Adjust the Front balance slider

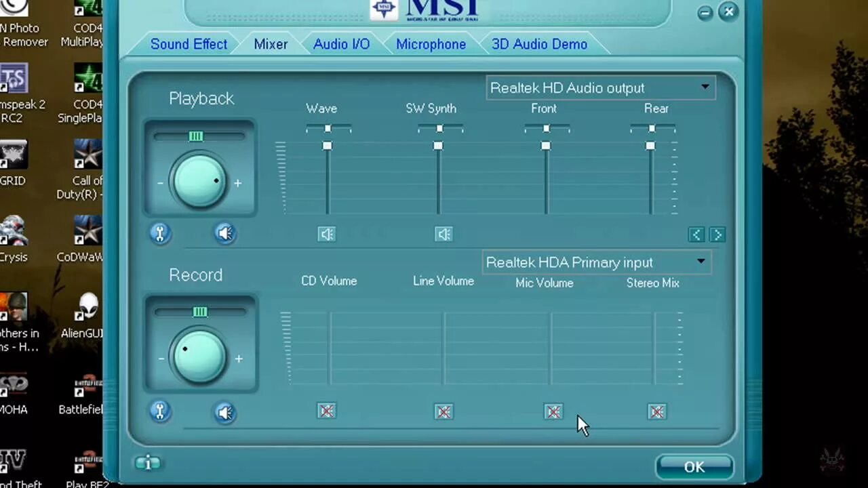[547, 128]
